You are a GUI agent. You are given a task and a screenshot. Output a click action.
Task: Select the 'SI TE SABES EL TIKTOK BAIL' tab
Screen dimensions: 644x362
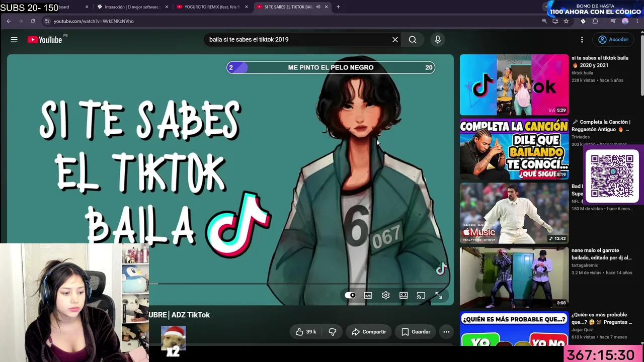coord(288,7)
